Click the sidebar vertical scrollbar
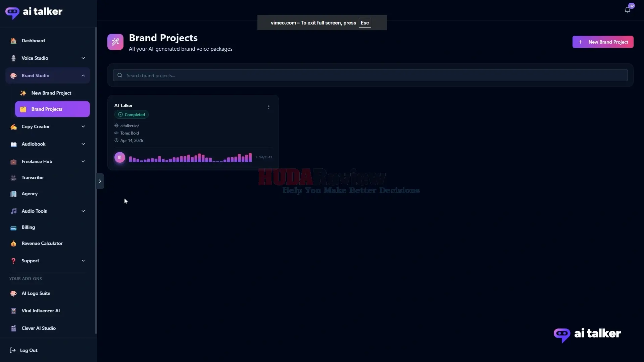 coord(96,181)
